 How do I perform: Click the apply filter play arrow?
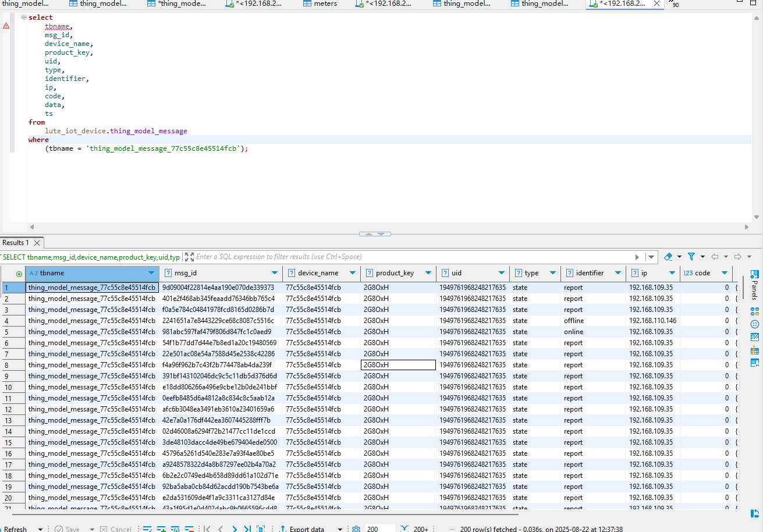pos(637,257)
